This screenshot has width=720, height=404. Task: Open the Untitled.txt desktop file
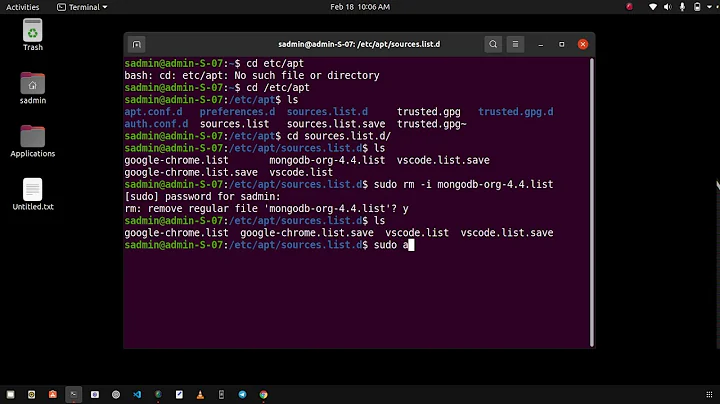[x=33, y=194]
